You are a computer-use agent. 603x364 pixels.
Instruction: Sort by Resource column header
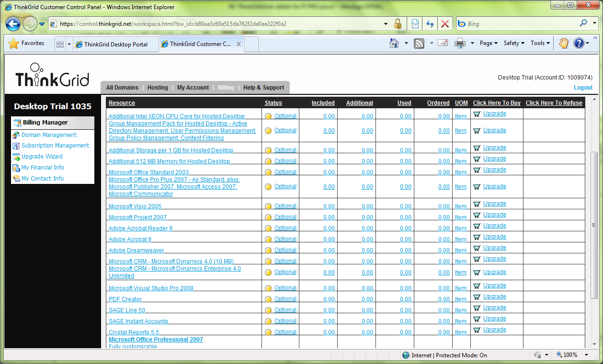click(122, 103)
